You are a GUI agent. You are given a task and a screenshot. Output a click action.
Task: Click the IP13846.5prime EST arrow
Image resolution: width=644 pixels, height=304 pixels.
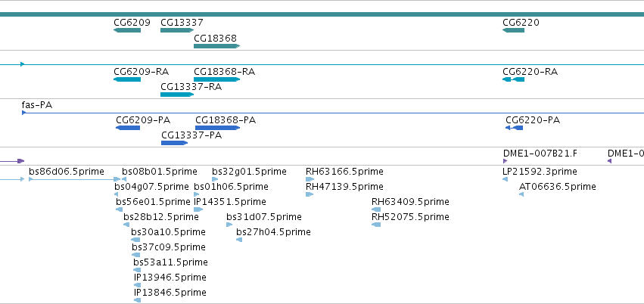(137, 301)
